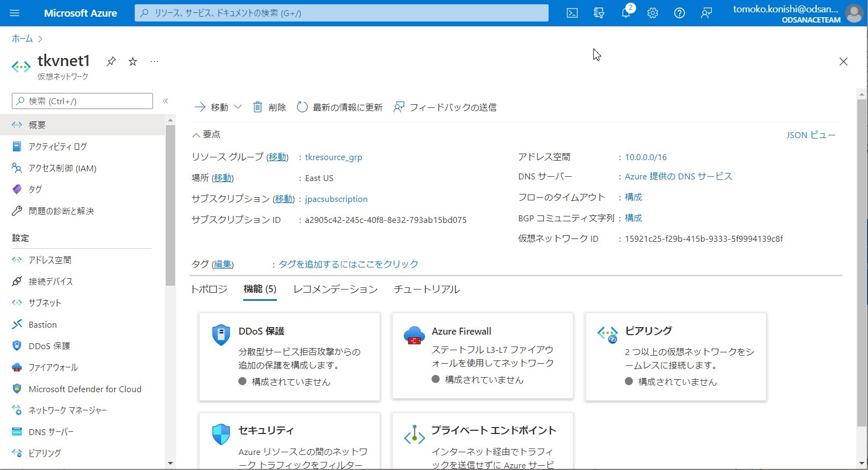Image resolution: width=868 pixels, height=470 pixels.
Task: Click the DDoS 保護 shield card icon
Action: 221,335
